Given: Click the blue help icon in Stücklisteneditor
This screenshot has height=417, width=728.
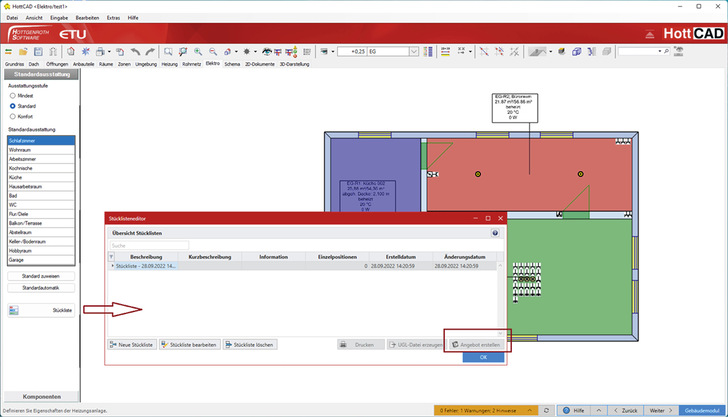Looking at the screenshot, I should [495, 233].
